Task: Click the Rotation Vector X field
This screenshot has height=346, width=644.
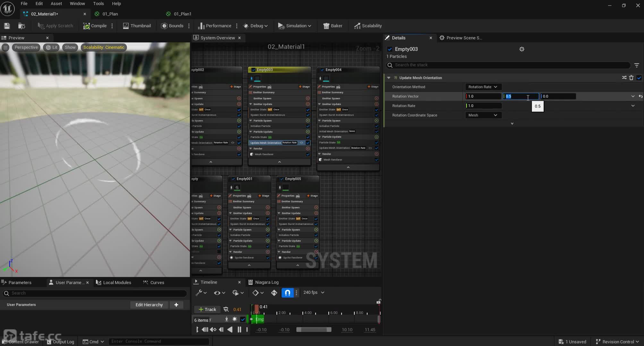Action: [483, 96]
